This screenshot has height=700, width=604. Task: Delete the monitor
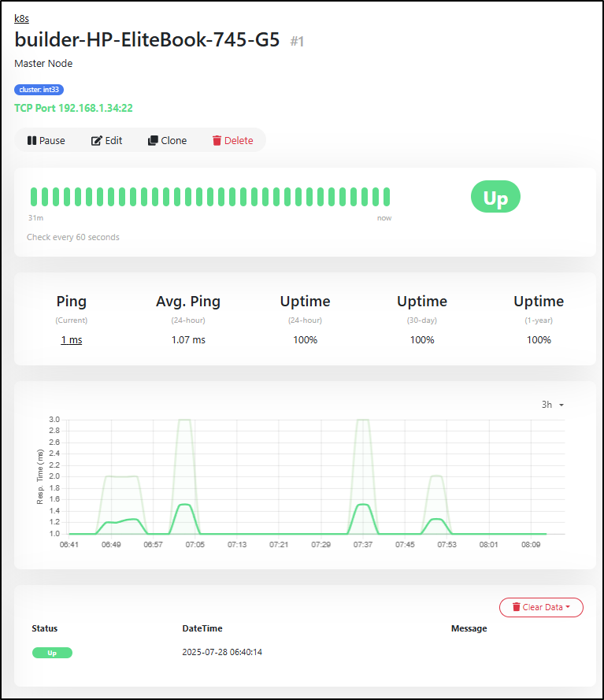coord(232,141)
